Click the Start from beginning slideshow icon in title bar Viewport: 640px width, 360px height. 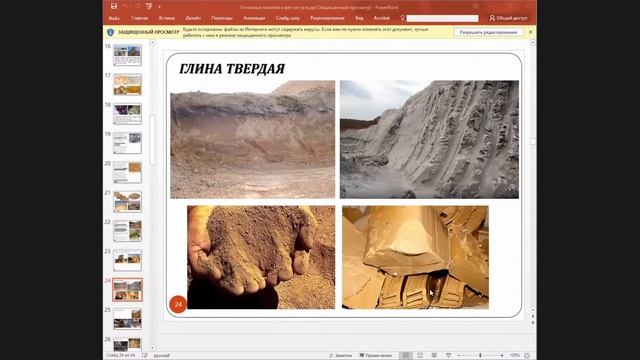[149, 6]
